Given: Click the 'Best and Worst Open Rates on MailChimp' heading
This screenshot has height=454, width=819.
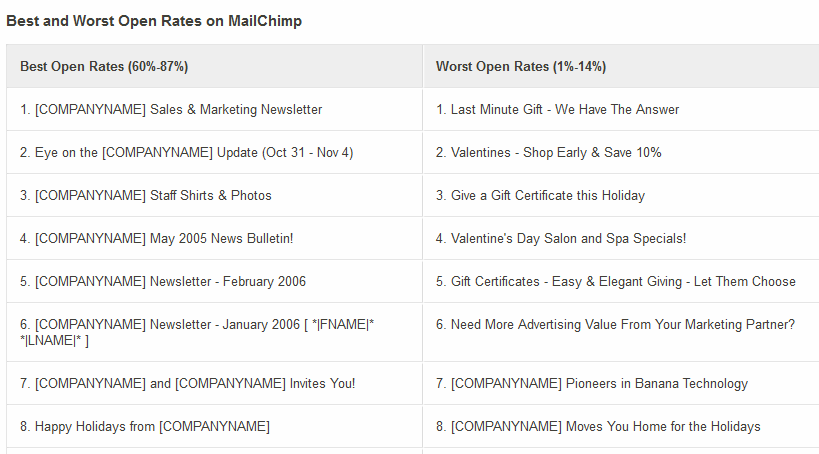Looking at the screenshot, I should 154,21.
